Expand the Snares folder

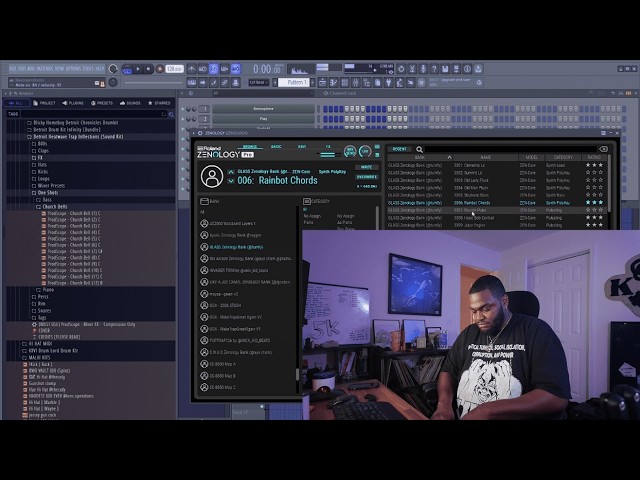point(42,311)
